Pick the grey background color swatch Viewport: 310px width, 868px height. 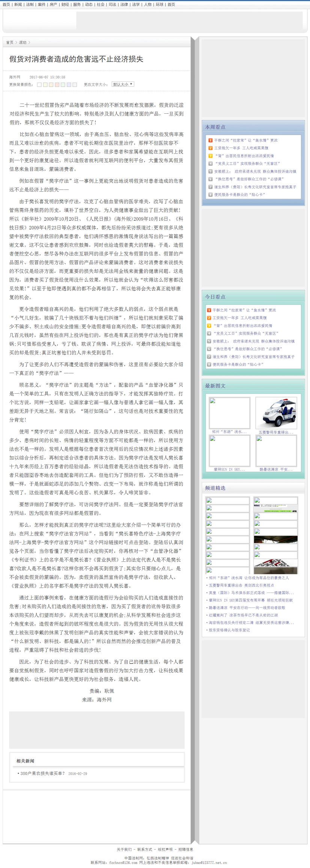click(x=75, y=85)
